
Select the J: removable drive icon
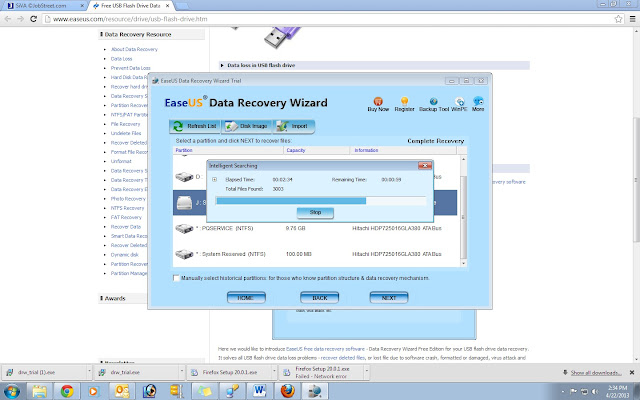click(x=184, y=202)
